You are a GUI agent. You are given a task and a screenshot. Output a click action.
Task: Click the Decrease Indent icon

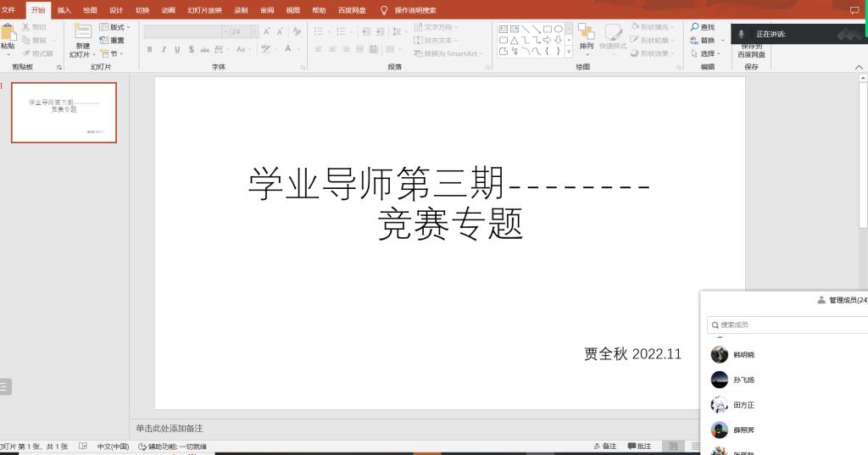click(366, 31)
